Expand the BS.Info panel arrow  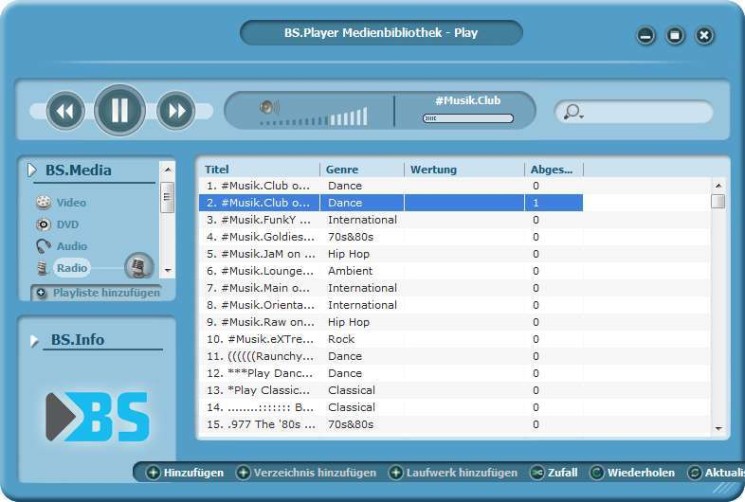click(36, 340)
